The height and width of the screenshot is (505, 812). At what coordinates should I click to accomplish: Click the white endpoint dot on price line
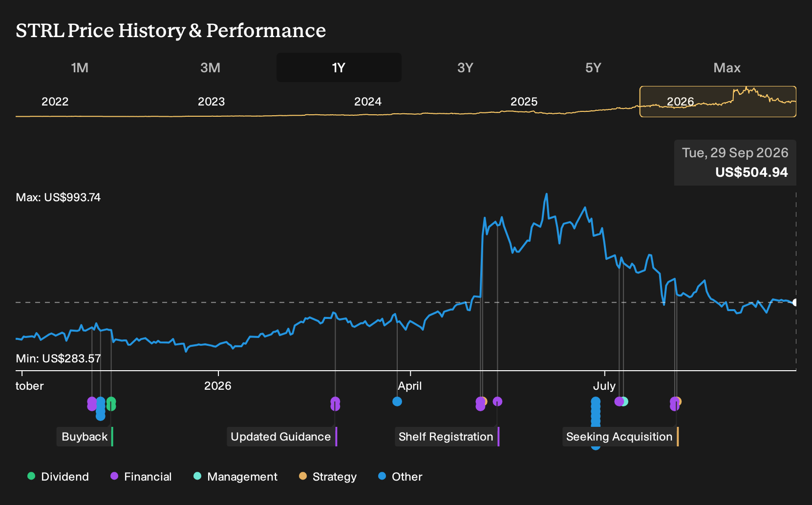click(795, 302)
